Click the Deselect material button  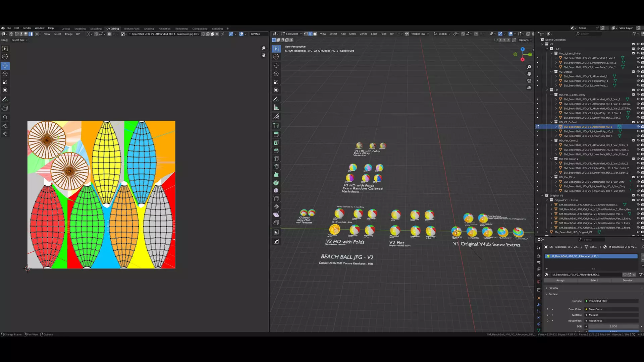point(628,280)
